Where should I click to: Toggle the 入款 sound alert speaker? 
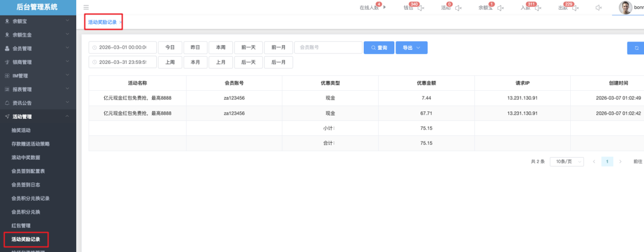point(538,8)
